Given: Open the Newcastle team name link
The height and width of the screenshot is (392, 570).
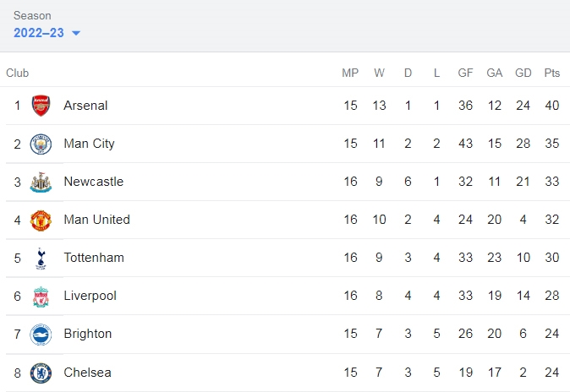Looking at the screenshot, I should point(93,182).
